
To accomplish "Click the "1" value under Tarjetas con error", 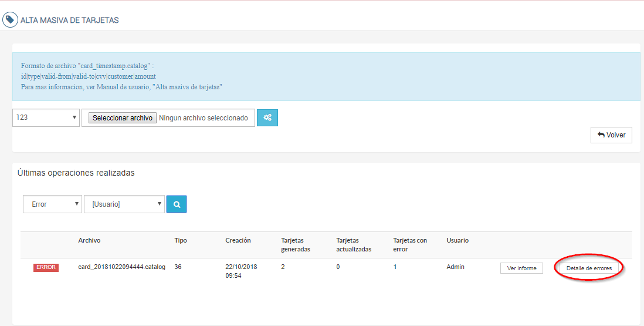I will point(395,267).
